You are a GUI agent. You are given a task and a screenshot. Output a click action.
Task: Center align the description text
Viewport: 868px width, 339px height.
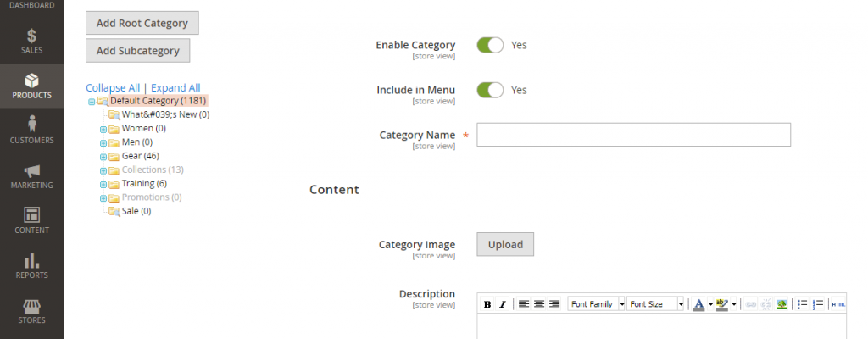538,304
